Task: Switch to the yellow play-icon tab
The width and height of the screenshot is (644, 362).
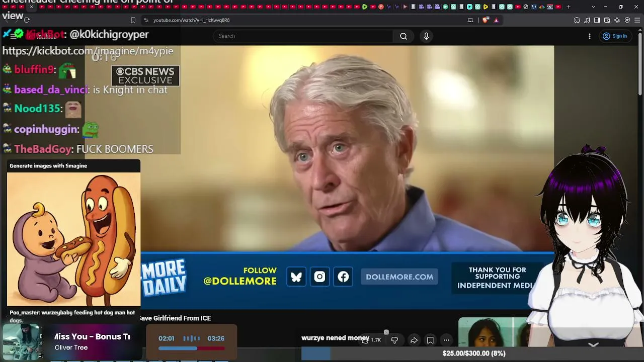Action: tap(486, 7)
